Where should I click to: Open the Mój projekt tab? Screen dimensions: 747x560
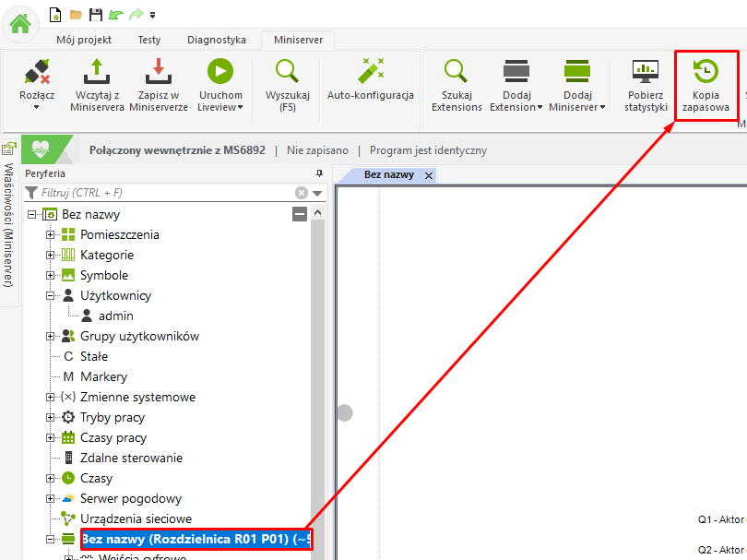[84, 40]
